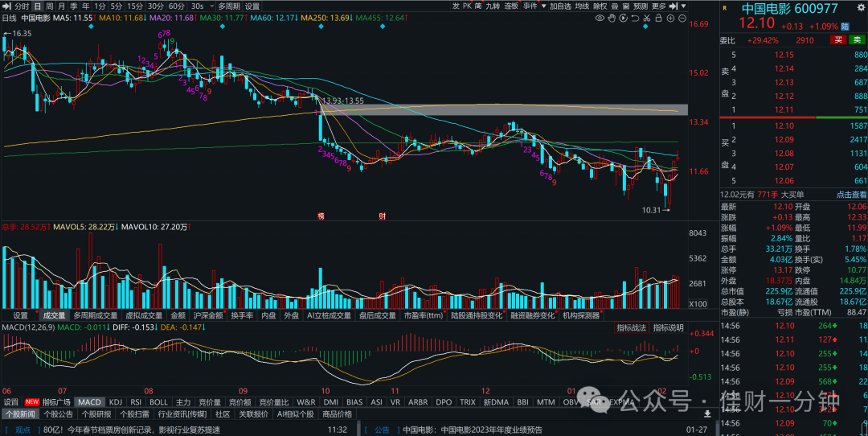Select the 季 quarterly period
The height and width of the screenshot is (436, 868).
[73, 6]
